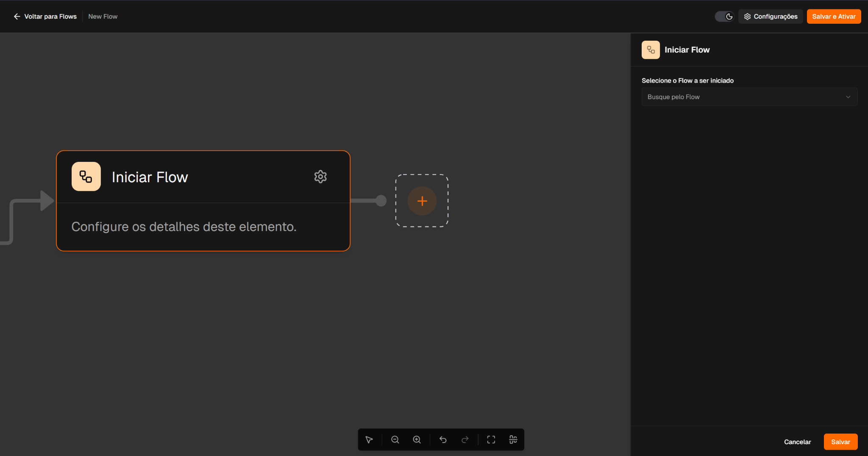This screenshot has height=456, width=868.
Task: Click the Iniciar Flow node icon on the canvas
Action: tap(86, 177)
